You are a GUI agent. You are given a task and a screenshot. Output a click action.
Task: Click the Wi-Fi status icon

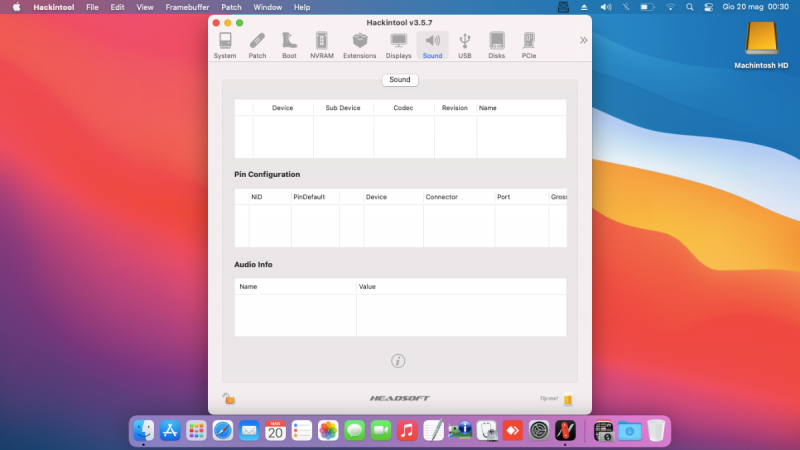(x=670, y=7)
